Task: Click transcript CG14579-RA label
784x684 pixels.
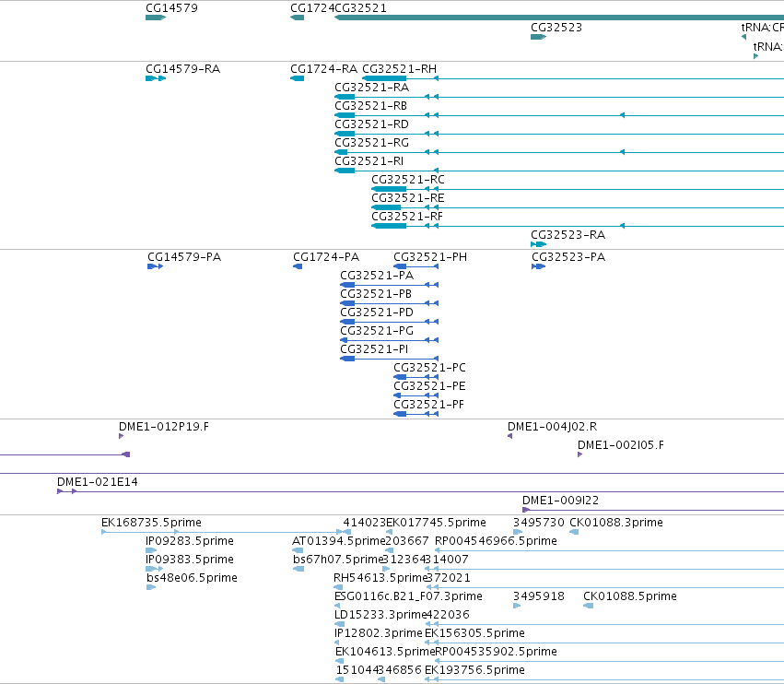Action: (x=183, y=68)
